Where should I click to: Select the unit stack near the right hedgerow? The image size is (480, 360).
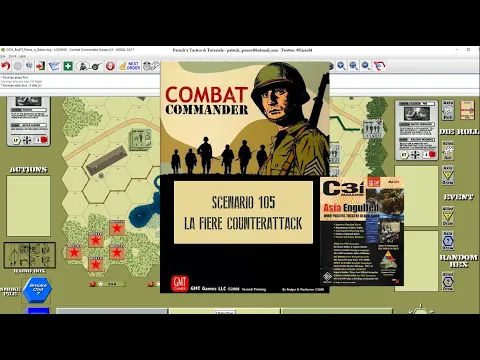[372, 129]
